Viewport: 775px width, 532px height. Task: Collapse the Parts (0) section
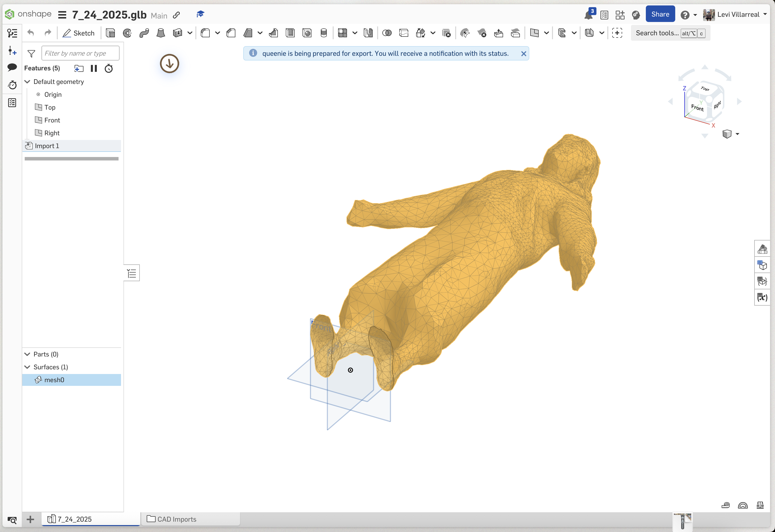[27, 354]
